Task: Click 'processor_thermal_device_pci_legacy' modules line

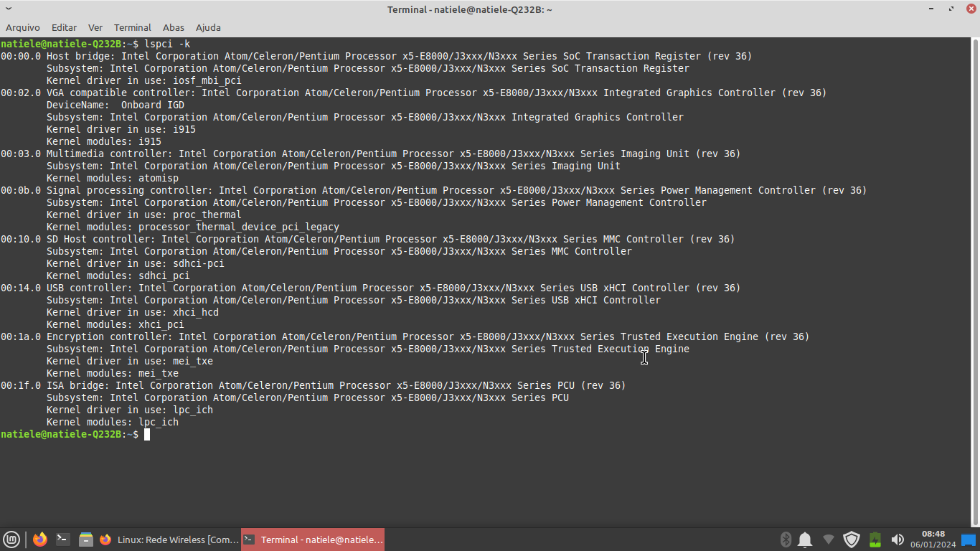Action: [x=193, y=227]
